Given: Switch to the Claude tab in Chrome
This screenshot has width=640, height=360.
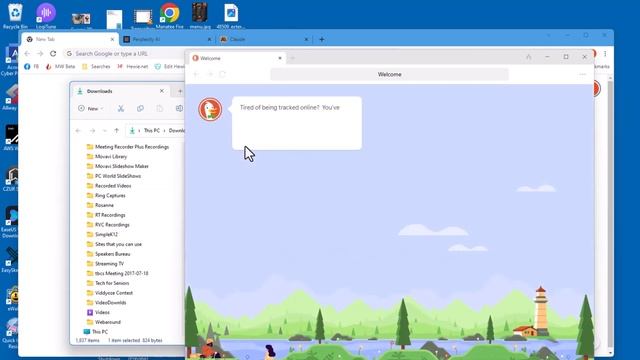Looking at the screenshot, I should click(x=264, y=39).
